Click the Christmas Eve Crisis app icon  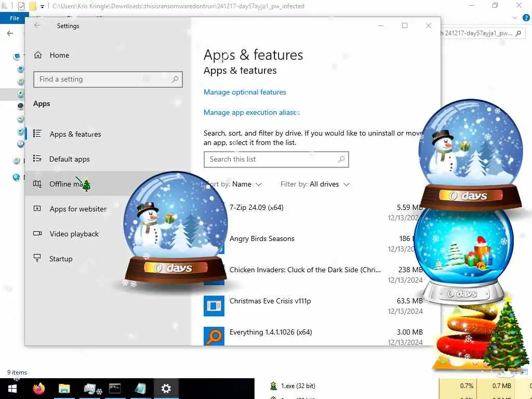[x=214, y=306]
